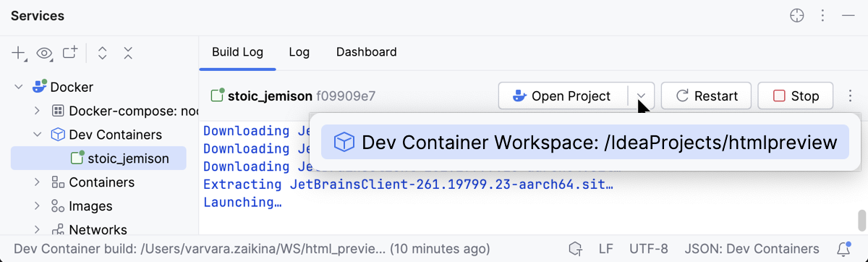This screenshot has height=262, width=868.
Task: Open the Services panel three-dot options menu
Action: click(823, 16)
